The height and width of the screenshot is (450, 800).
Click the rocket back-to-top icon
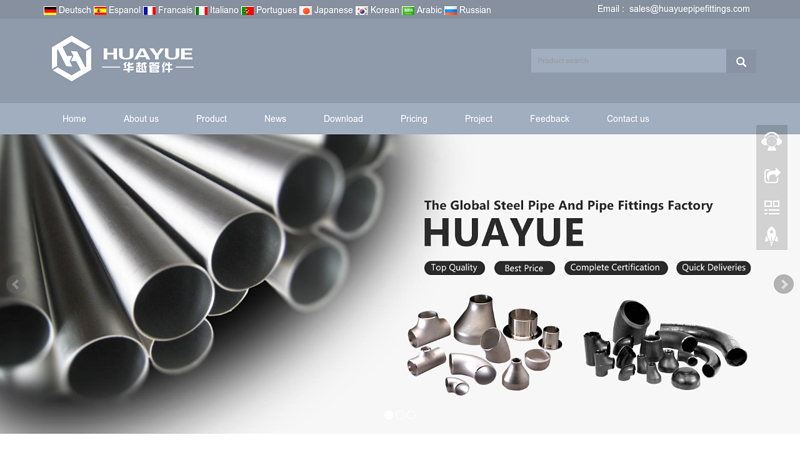coord(771,236)
